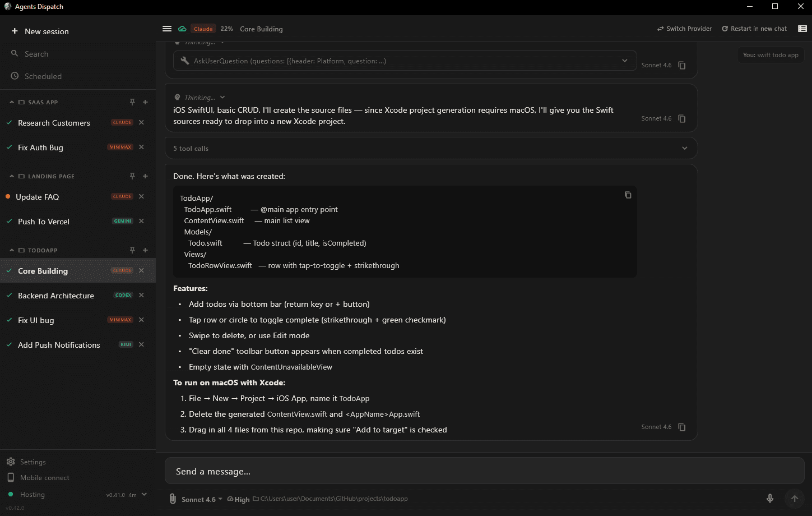Viewport: 812px width, 516px height.
Task: Click the send arrow button
Action: (795, 498)
